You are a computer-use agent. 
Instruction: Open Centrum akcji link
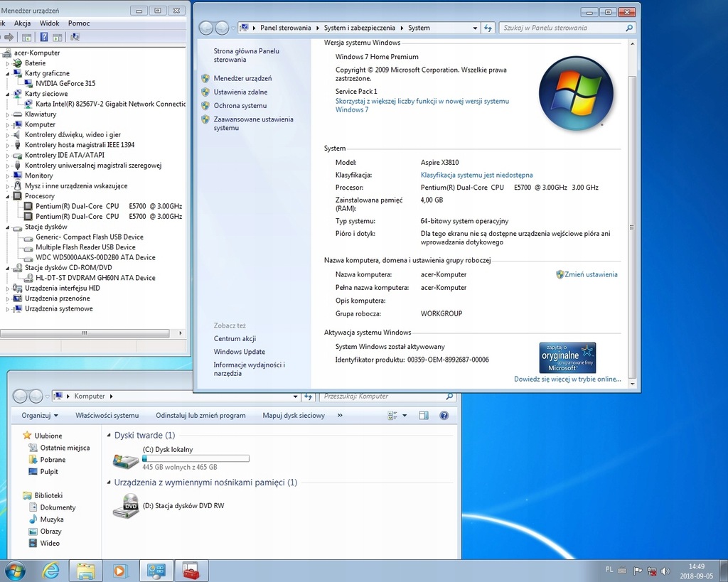coord(235,339)
